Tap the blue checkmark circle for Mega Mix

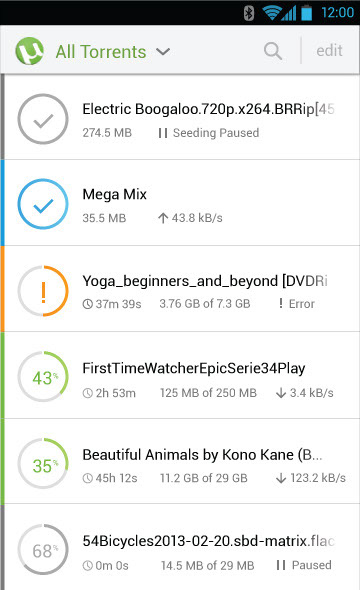tap(43, 204)
